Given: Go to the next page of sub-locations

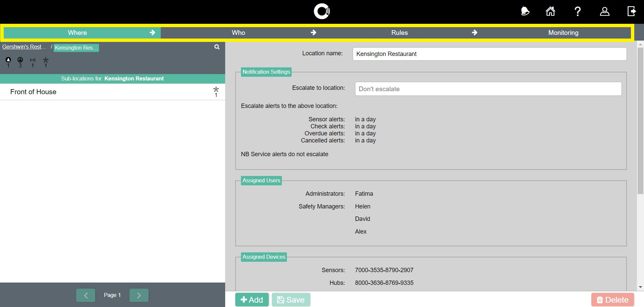Looking at the screenshot, I should pyautogui.click(x=139, y=295).
